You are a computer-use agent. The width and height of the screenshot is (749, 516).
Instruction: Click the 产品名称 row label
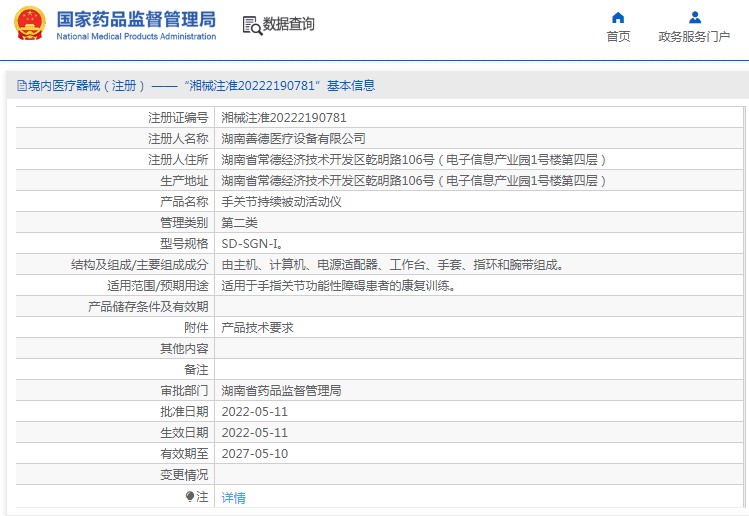click(x=184, y=202)
